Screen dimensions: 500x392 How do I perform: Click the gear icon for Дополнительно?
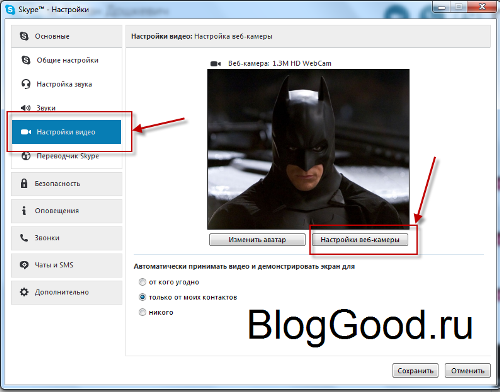click(24, 292)
